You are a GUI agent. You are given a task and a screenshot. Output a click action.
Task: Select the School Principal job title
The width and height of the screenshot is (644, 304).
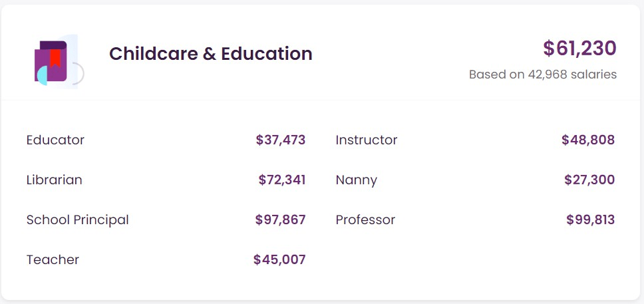click(77, 220)
